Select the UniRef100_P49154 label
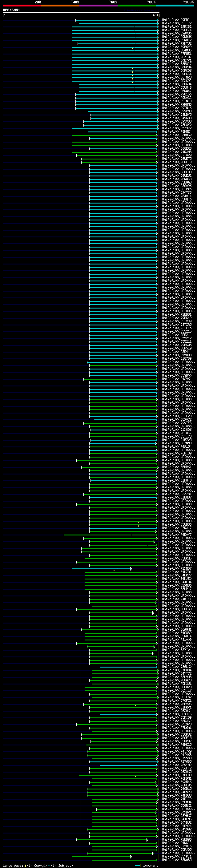This screenshot has height=868, width=197. (177, 446)
